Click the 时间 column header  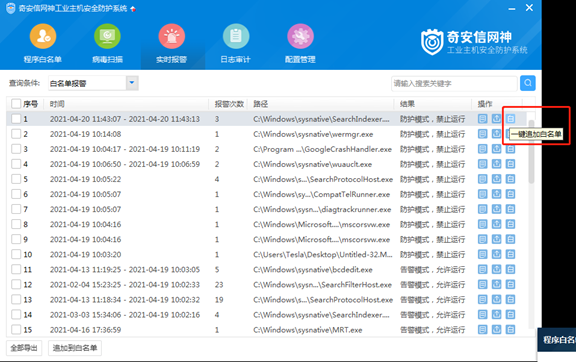[x=57, y=104]
